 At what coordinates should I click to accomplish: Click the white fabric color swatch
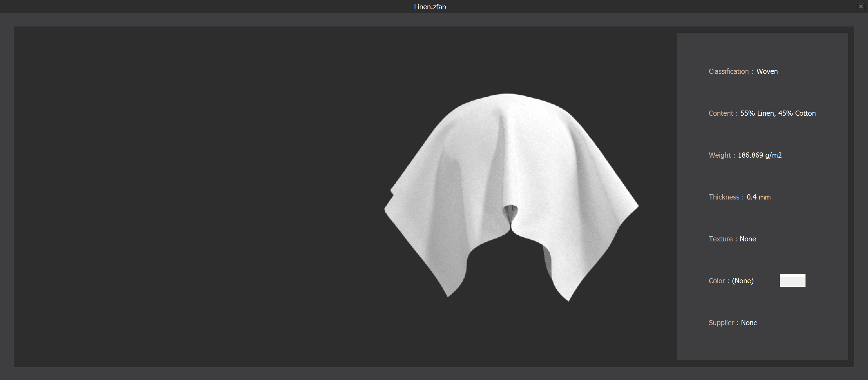(x=792, y=280)
